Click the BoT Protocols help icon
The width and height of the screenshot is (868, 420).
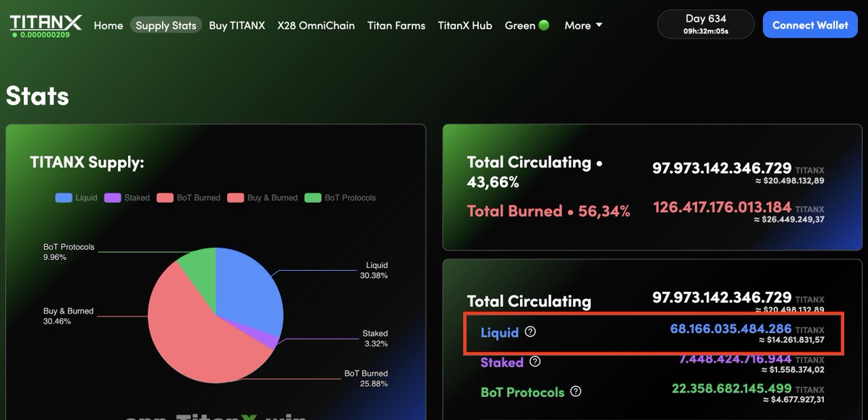(576, 391)
